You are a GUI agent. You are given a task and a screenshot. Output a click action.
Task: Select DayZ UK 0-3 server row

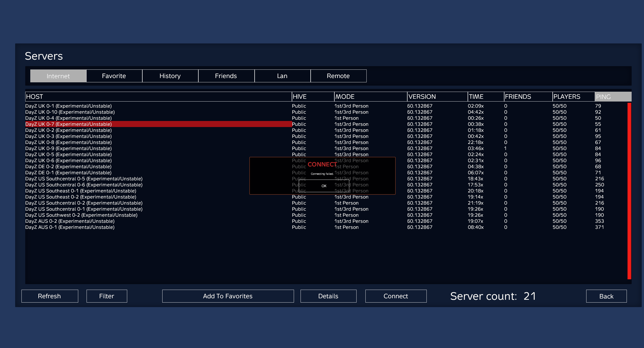pos(326,136)
